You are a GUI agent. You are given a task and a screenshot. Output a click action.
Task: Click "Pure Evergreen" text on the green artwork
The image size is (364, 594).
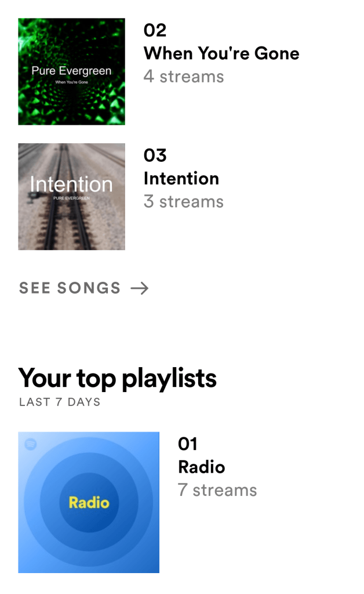tap(71, 71)
